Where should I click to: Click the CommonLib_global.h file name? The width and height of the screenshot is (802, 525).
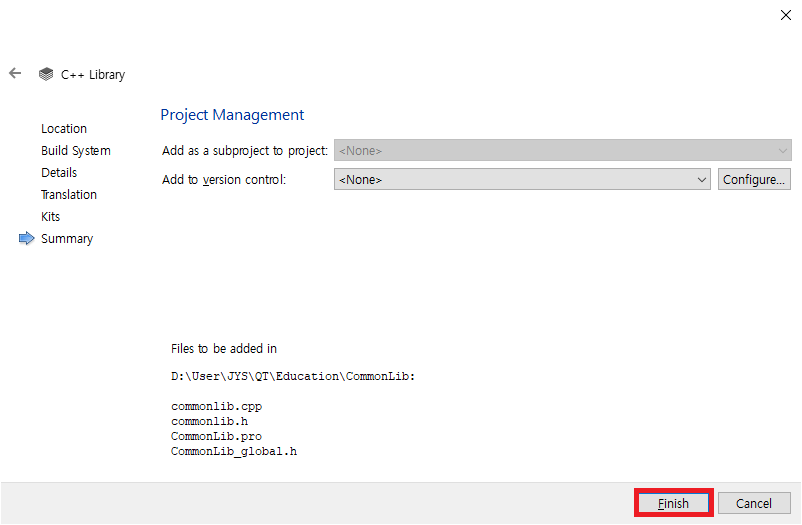pyautogui.click(x=234, y=451)
